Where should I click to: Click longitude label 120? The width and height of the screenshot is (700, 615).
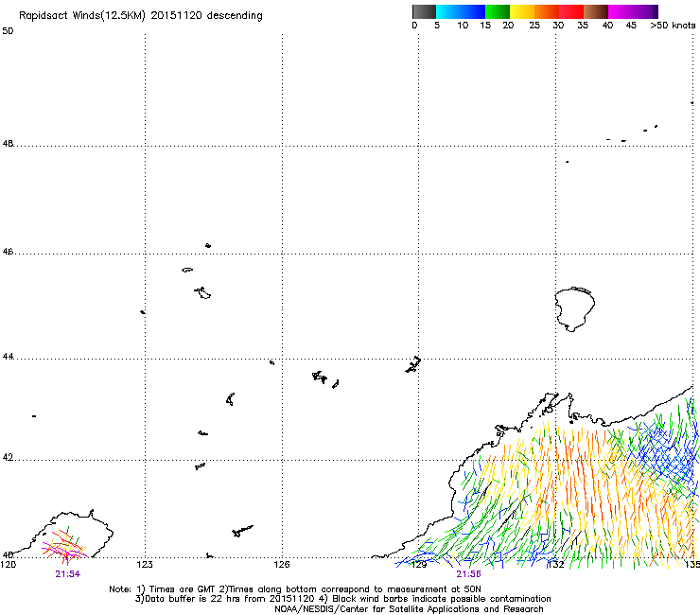[x=8, y=564]
